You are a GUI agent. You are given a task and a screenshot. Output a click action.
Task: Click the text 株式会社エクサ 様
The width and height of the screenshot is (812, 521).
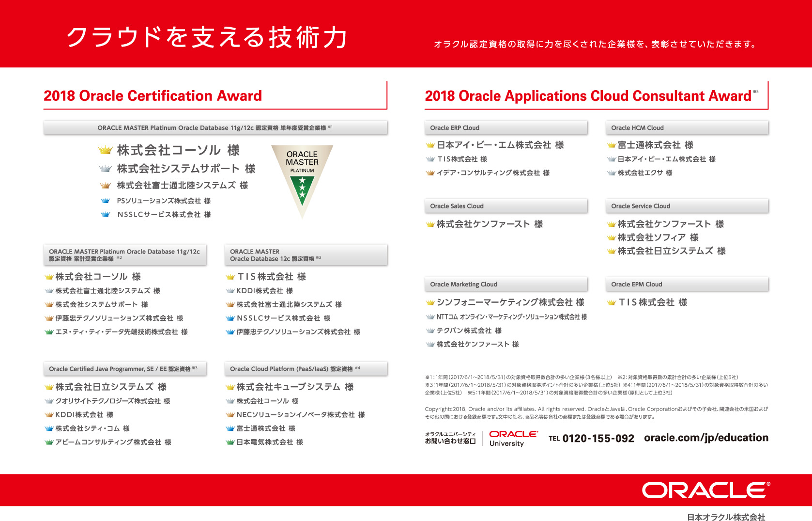(x=645, y=173)
